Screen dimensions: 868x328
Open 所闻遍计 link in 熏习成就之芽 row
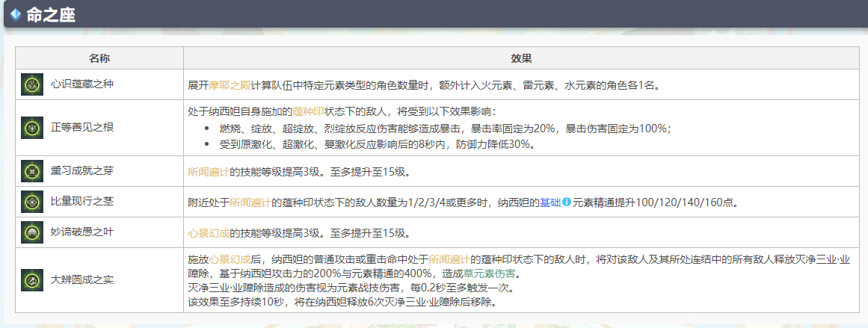pos(208,172)
